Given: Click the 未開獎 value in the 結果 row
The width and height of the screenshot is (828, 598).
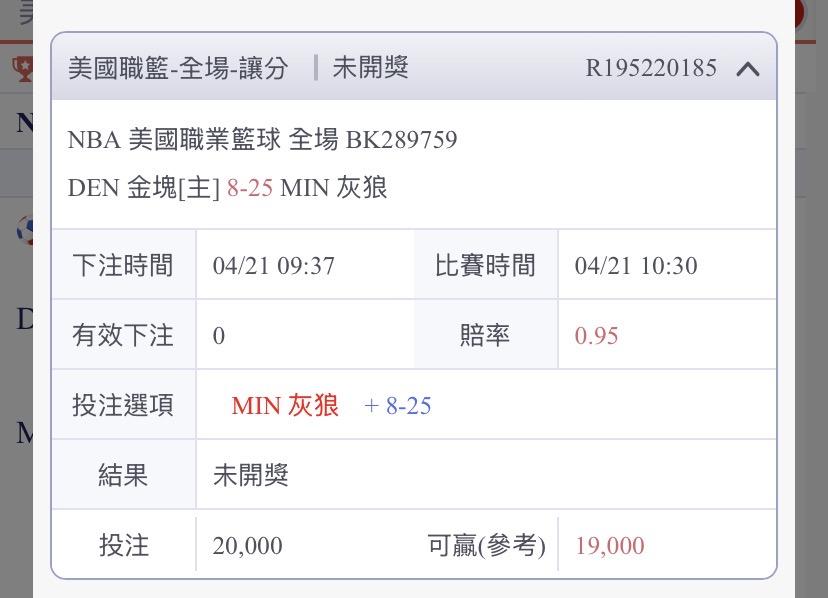Looking at the screenshot, I should coord(251,476).
